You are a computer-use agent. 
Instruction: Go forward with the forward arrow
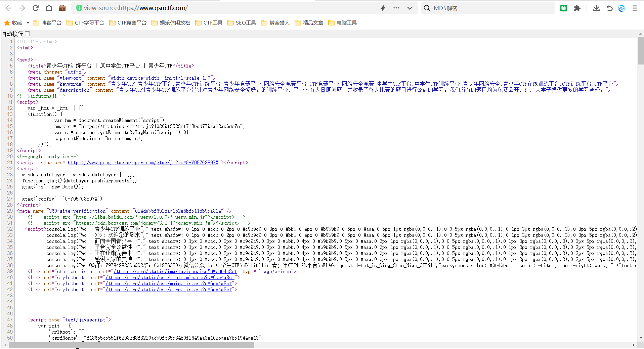(22, 8)
